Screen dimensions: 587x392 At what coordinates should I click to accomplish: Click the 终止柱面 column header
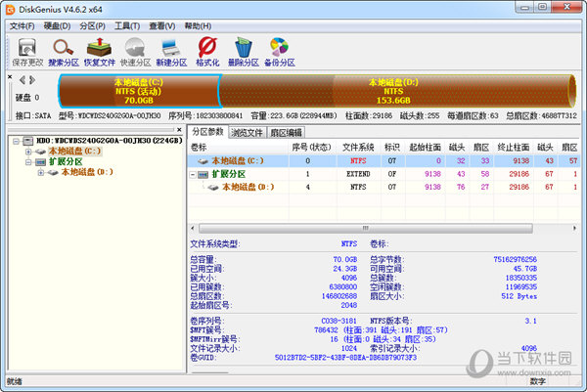pyautogui.click(x=514, y=148)
